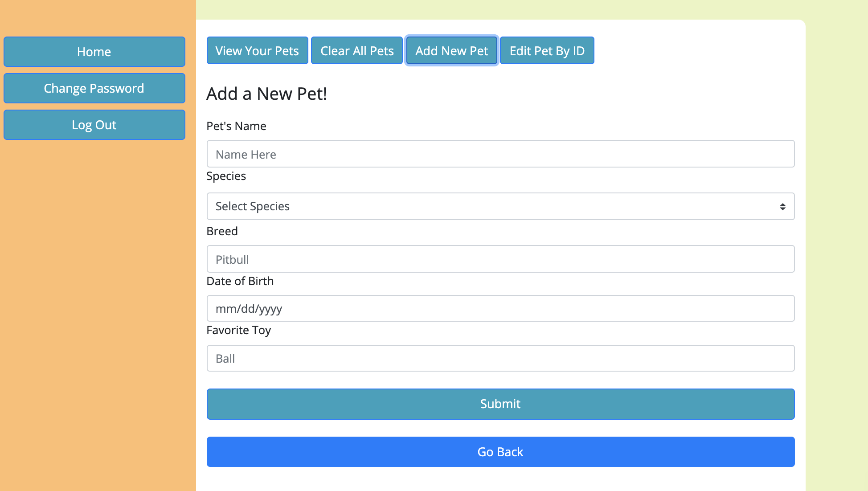This screenshot has height=491, width=868.
Task: Click the Name Here placeholder text
Action: coord(246,154)
